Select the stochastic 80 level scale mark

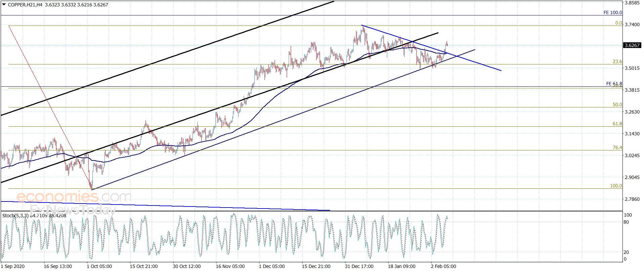626,222
